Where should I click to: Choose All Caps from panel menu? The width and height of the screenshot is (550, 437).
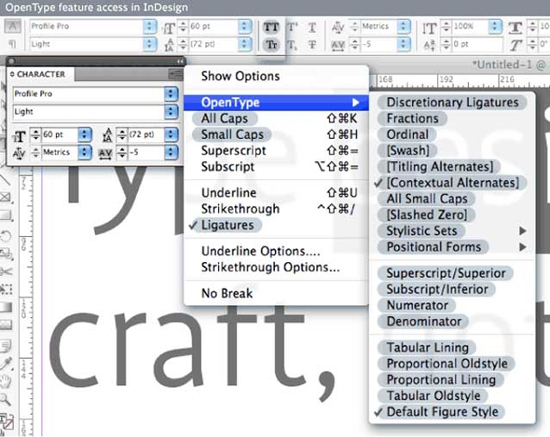pos(224,119)
